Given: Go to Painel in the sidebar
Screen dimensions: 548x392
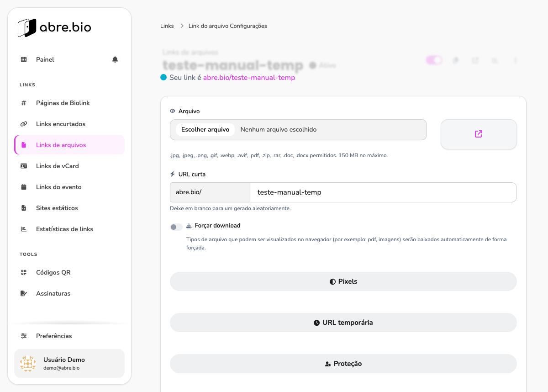Looking at the screenshot, I should (x=69, y=59).
